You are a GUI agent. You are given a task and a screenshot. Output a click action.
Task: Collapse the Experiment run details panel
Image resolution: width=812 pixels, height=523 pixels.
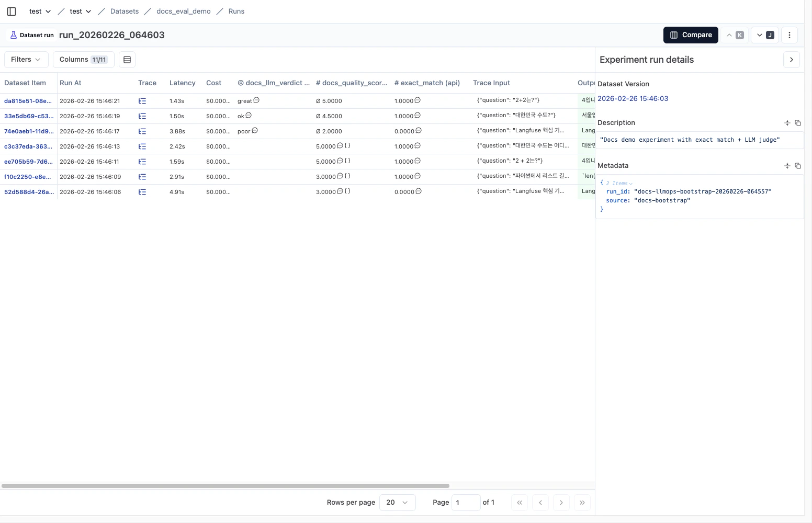[x=792, y=60]
